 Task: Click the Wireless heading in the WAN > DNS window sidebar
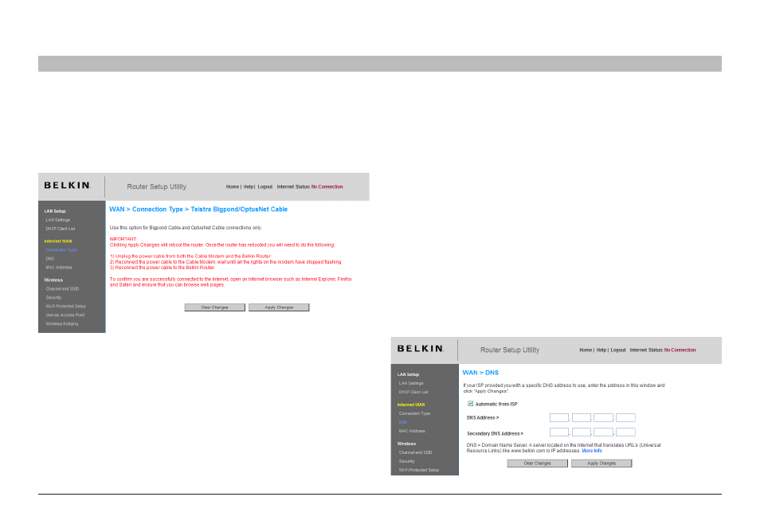point(406,444)
